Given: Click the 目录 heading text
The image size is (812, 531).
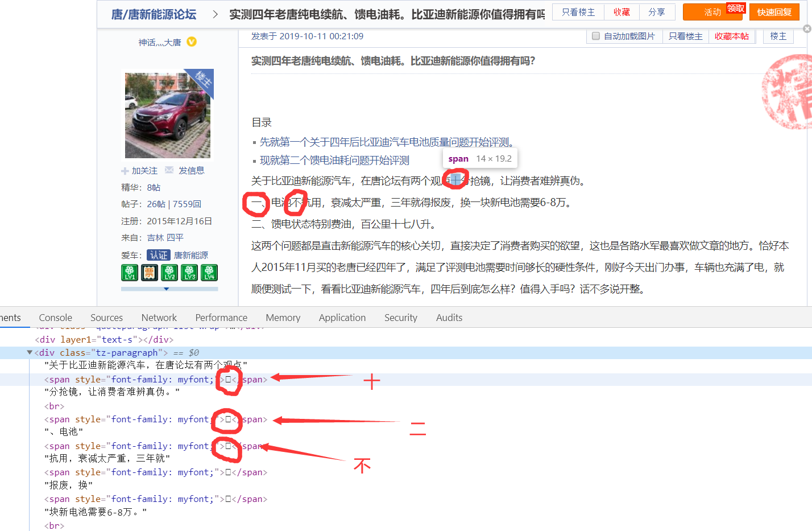Looking at the screenshot, I should [x=262, y=122].
